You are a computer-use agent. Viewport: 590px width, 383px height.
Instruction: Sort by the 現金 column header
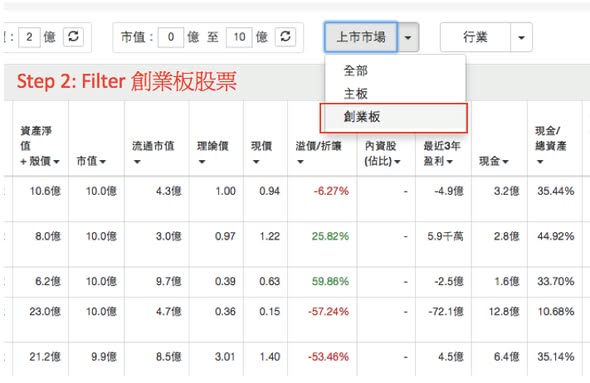(494, 161)
